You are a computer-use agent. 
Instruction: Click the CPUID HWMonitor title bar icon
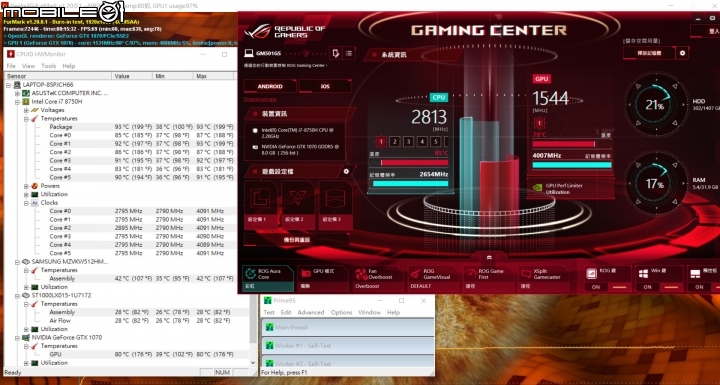coord(10,54)
